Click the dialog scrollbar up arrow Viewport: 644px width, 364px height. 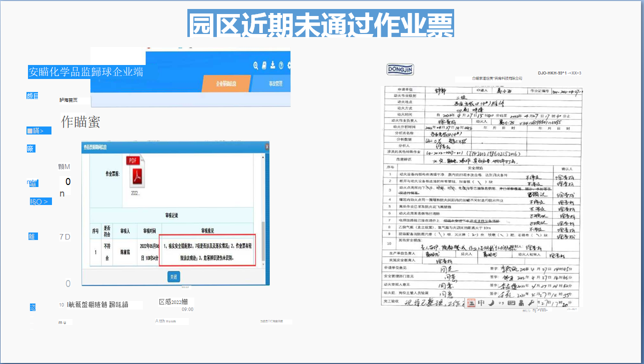click(x=264, y=157)
